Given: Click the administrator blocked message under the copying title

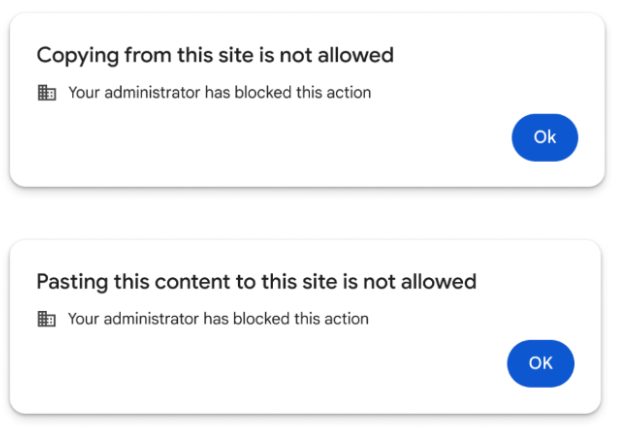Looking at the screenshot, I should [220, 93].
